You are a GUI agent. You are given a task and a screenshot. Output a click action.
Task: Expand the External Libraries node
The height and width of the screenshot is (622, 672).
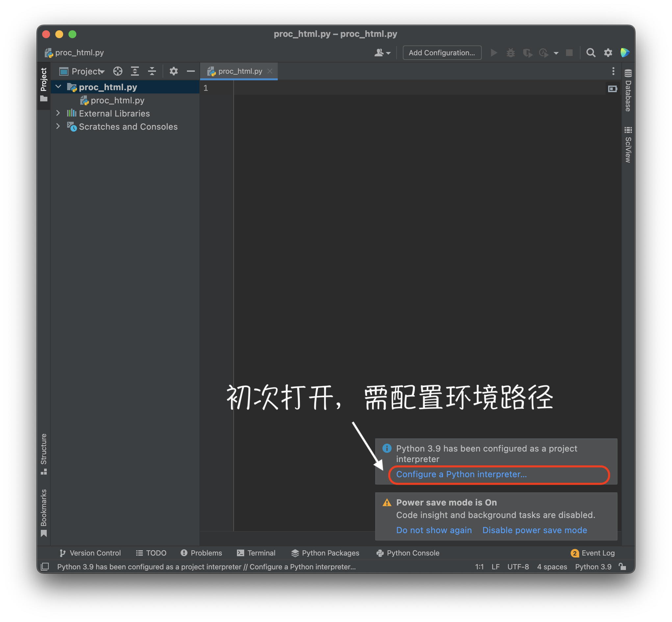click(58, 113)
